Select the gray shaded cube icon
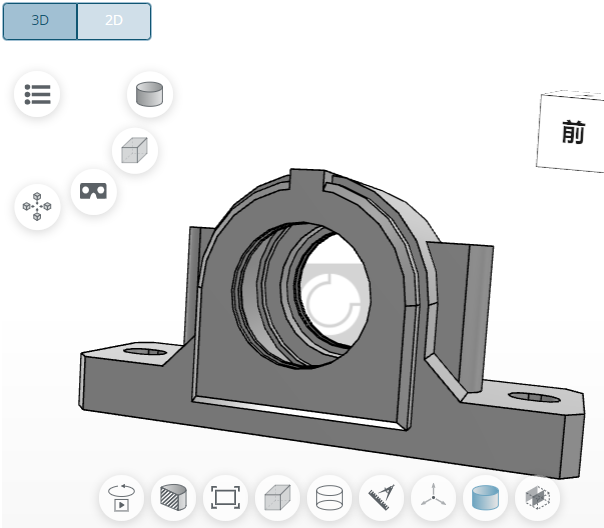Image resolution: width=604 pixels, height=528 pixels. [x=277, y=498]
